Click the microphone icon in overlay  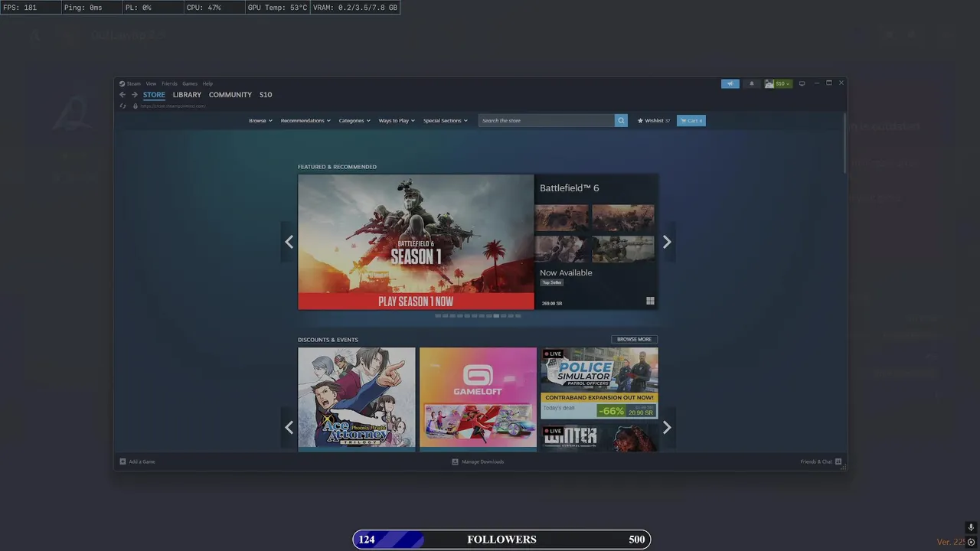tap(971, 528)
